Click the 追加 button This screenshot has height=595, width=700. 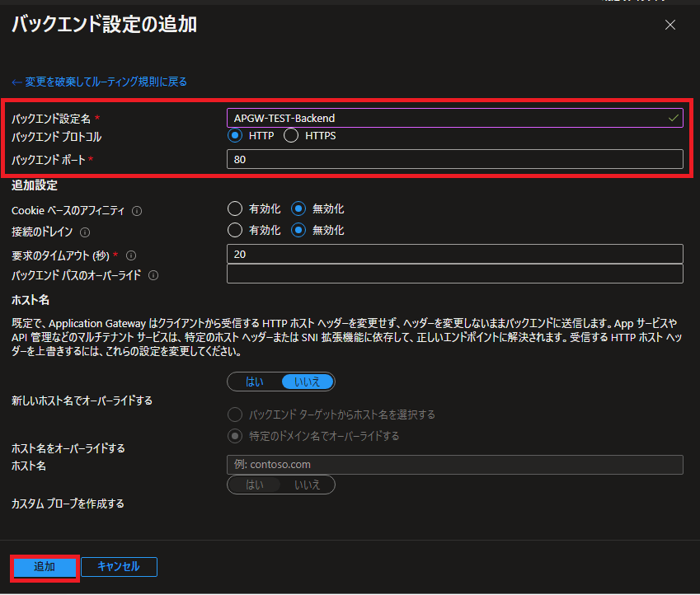tap(45, 567)
